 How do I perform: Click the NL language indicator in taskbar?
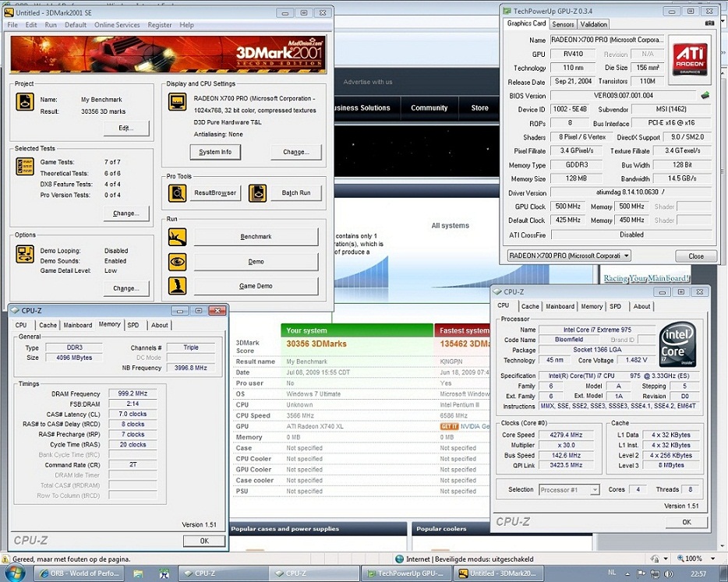point(612,573)
